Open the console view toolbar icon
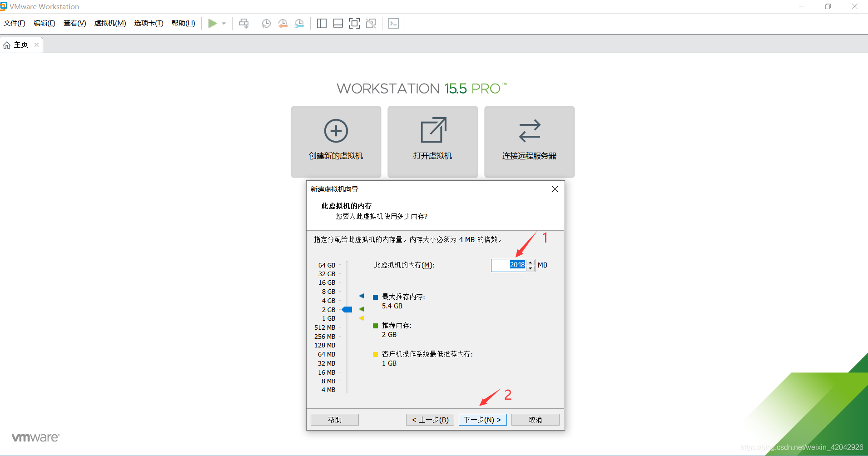The height and width of the screenshot is (456, 868). [x=394, y=24]
